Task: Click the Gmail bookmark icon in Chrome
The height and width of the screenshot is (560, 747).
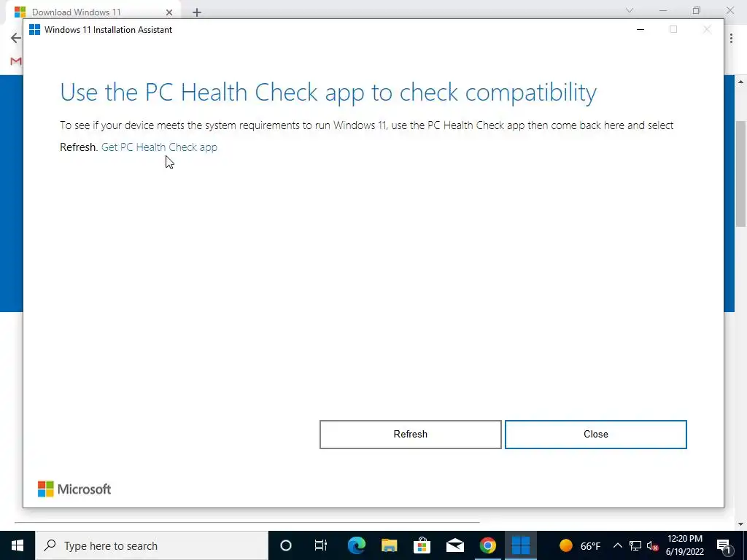Action: pyautogui.click(x=16, y=61)
